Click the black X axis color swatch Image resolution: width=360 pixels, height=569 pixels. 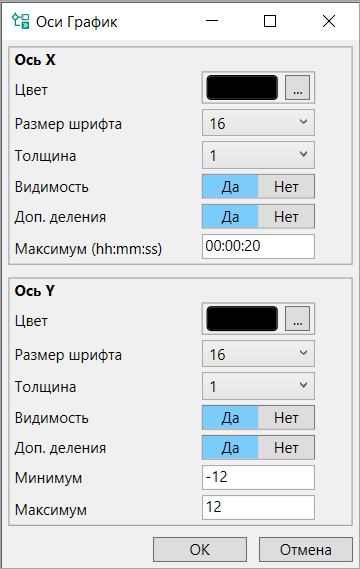coord(242,87)
